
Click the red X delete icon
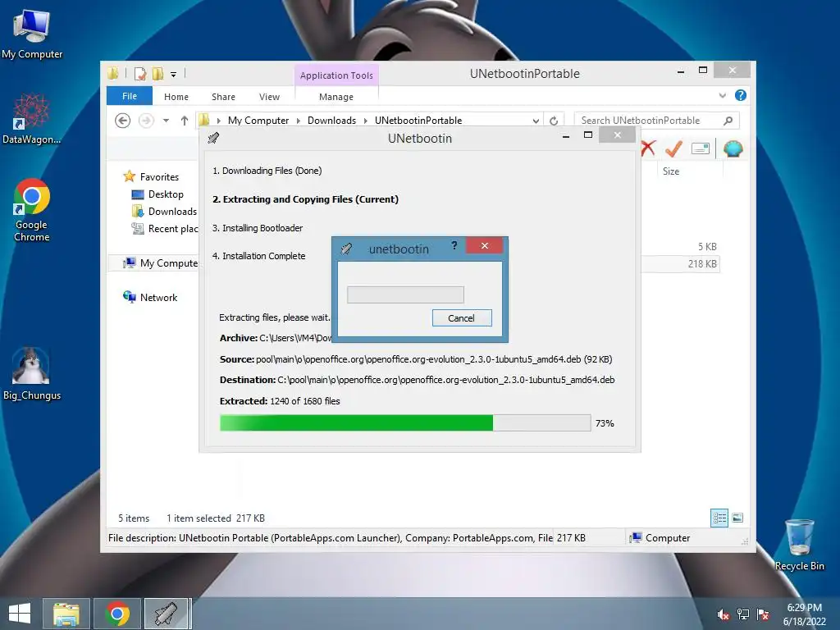[648, 148]
